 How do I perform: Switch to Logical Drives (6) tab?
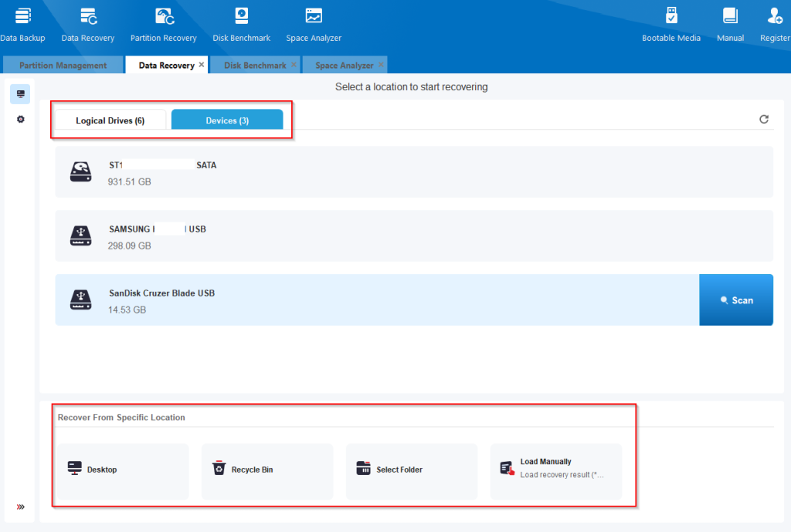point(110,120)
